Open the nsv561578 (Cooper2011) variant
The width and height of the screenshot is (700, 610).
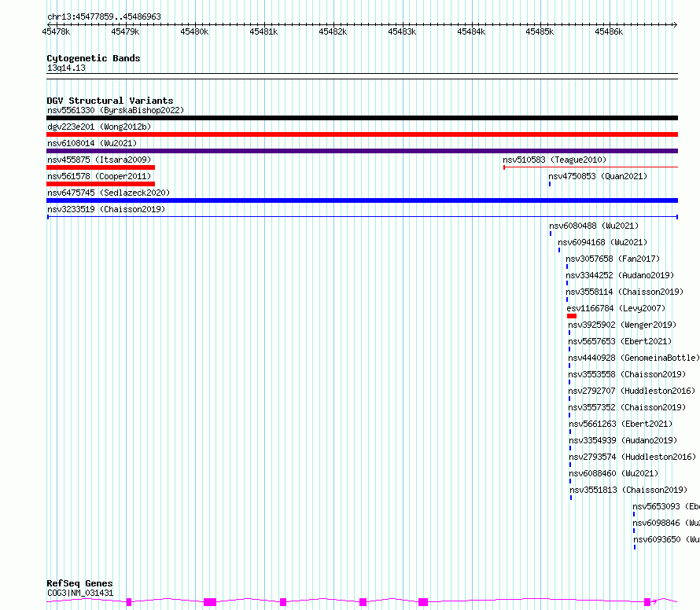[99, 176]
